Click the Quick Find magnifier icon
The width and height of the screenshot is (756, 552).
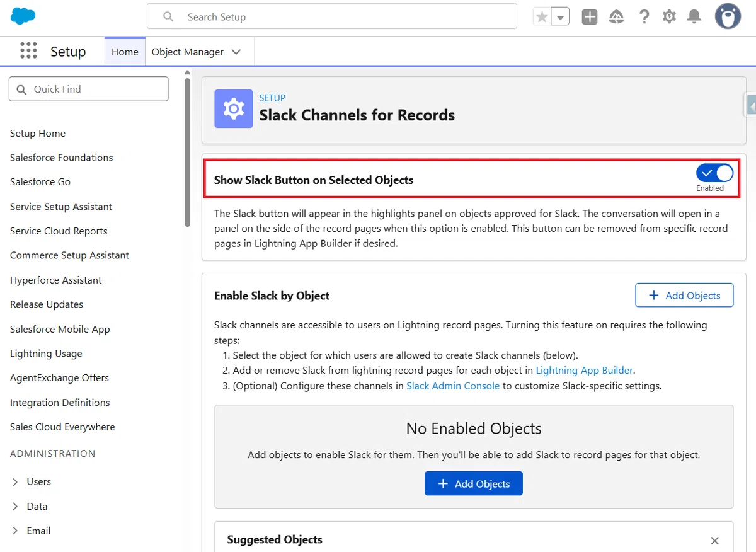[x=21, y=89]
